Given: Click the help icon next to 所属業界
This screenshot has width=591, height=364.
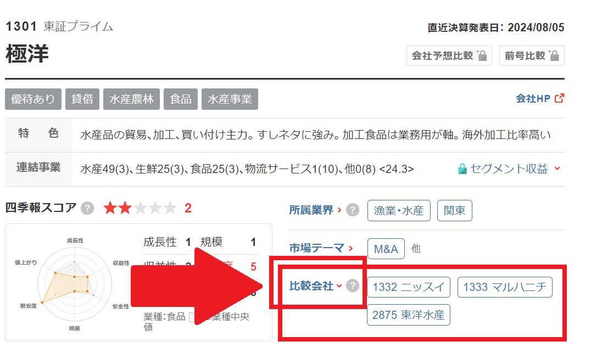Looking at the screenshot, I should click(x=353, y=210).
